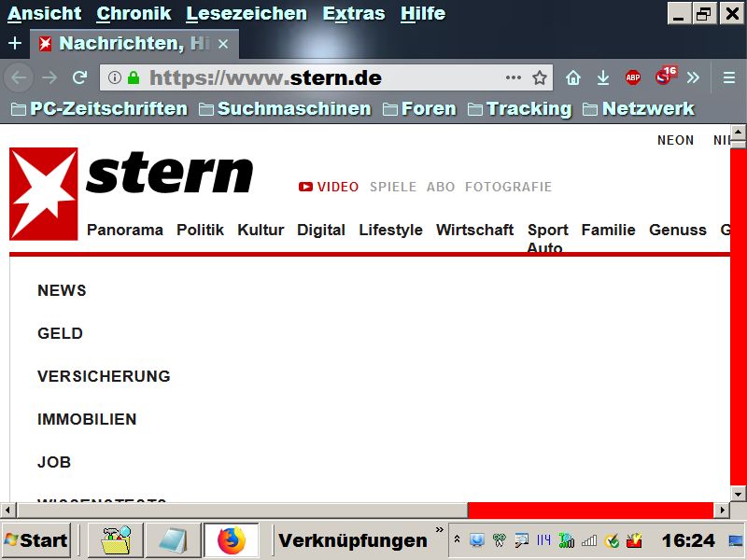
Task: Open the FOTOGRAFIE link
Action: pyautogui.click(x=508, y=187)
